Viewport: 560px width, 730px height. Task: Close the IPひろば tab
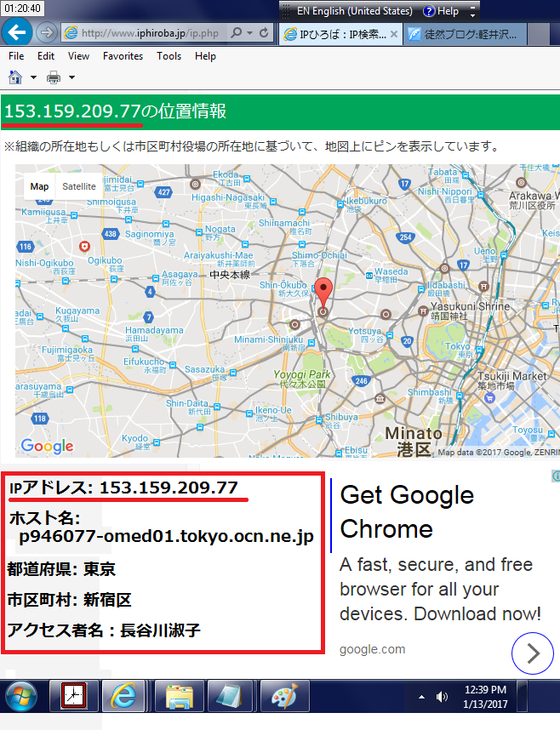(x=394, y=34)
